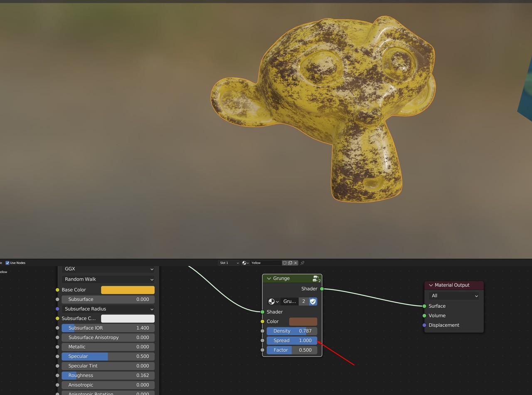Open the GGX distribution dropdown
The width and height of the screenshot is (532, 395).
pyautogui.click(x=108, y=269)
